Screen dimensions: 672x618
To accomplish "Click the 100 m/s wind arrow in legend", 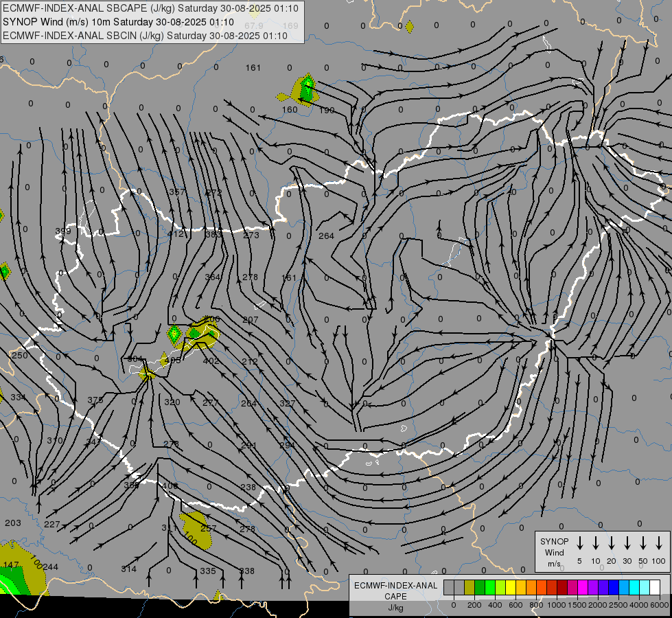I will click(x=659, y=543).
